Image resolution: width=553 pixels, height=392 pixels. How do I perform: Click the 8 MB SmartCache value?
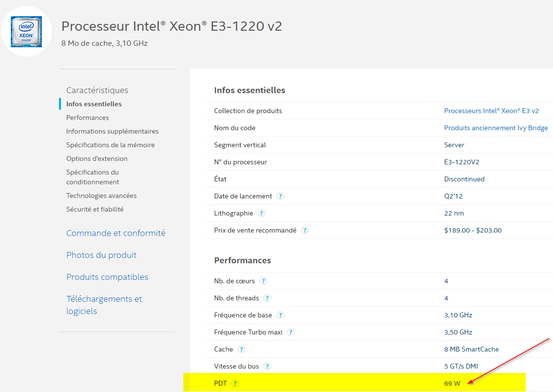pos(472,350)
